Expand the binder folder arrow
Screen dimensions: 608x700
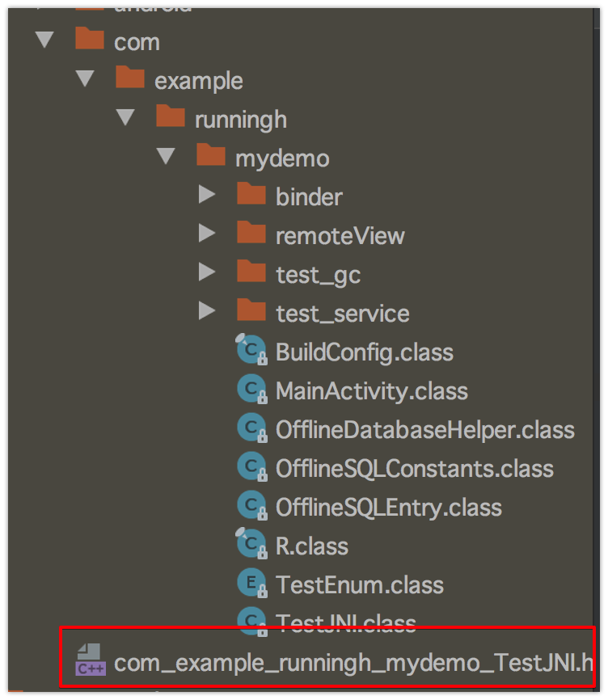pos(208,195)
